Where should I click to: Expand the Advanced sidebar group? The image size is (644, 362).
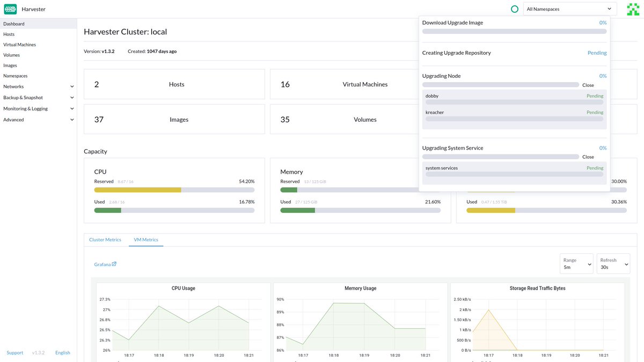(38, 120)
